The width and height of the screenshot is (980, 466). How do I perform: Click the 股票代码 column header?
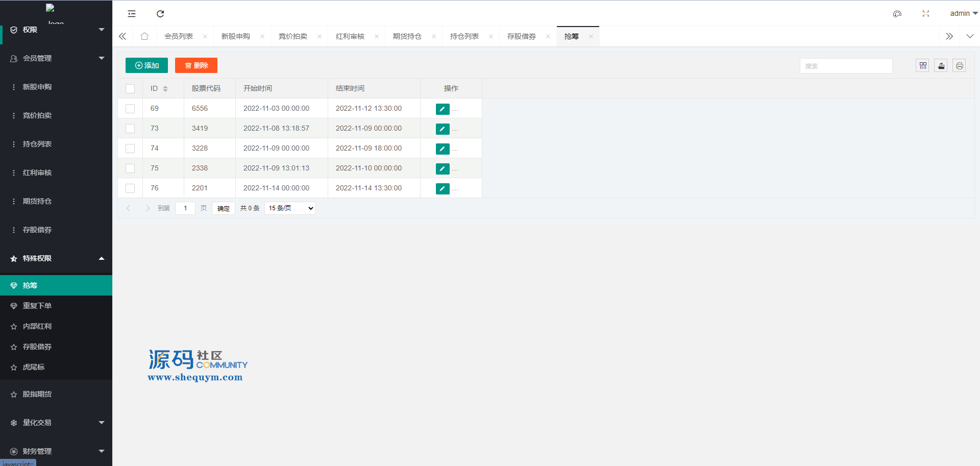coord(210,89)
